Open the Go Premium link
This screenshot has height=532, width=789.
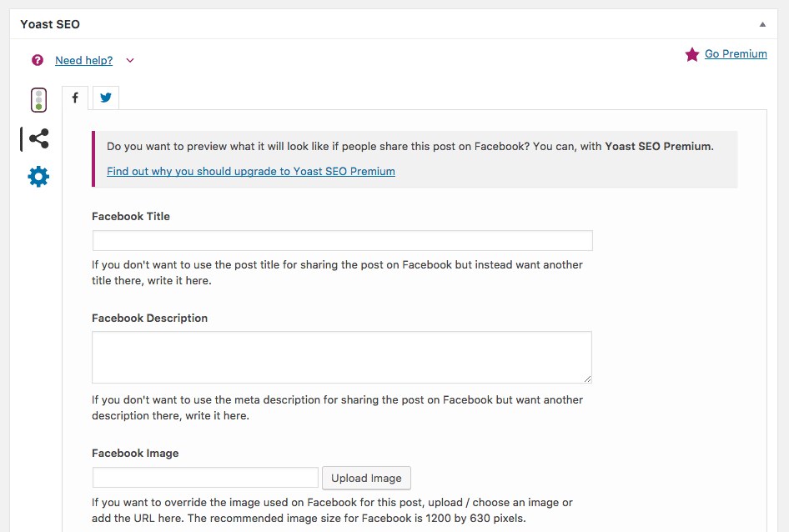click(x=736, y=54)
